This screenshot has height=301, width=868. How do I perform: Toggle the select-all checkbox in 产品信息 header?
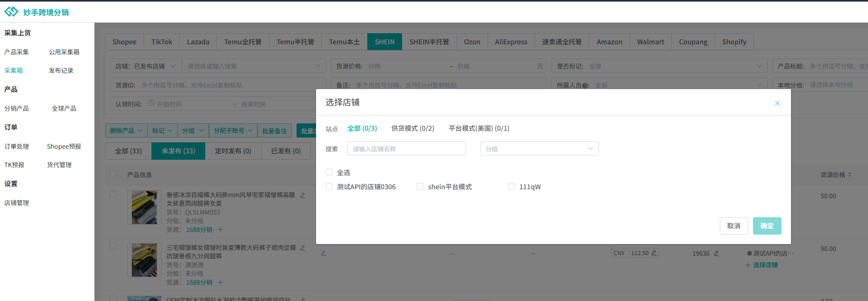click(113, 174)
